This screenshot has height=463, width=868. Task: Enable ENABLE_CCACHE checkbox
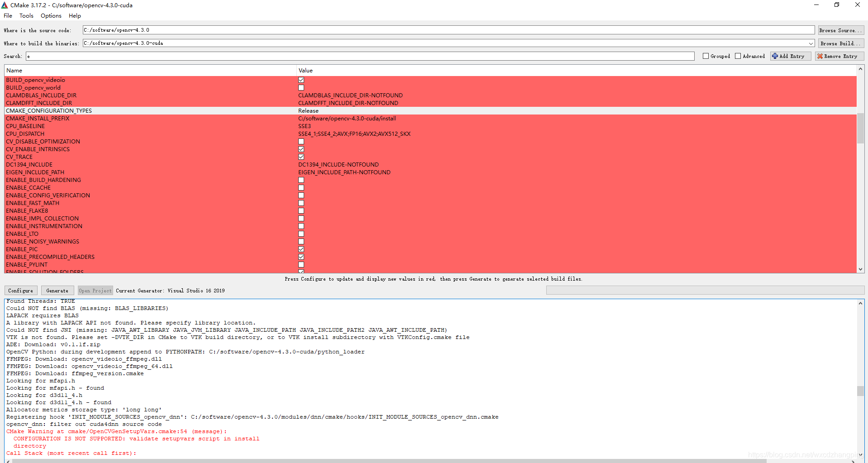pyautogui.click(x=301, y=188)
